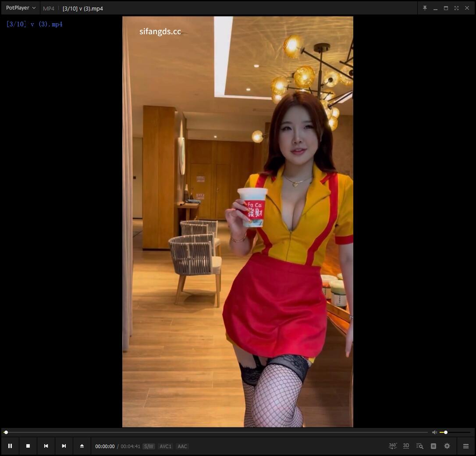Pin the window always on top
This screenshot has width=476, height=456.
[x=425, y=8]
